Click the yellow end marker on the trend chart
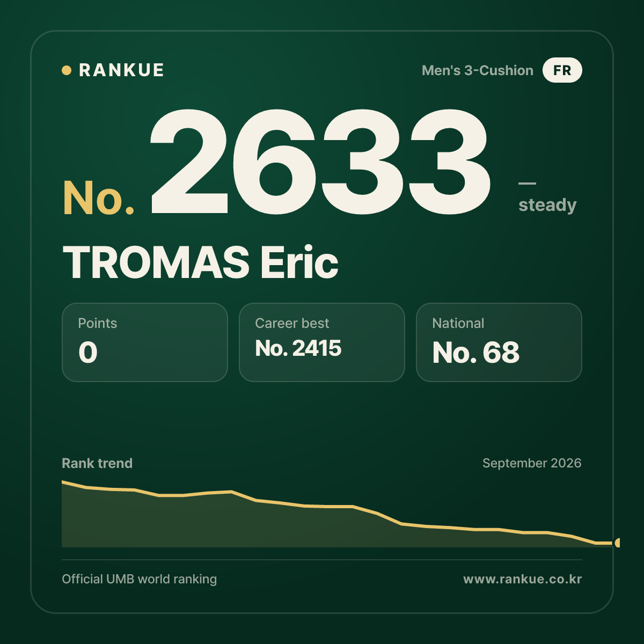 point(618,543)
